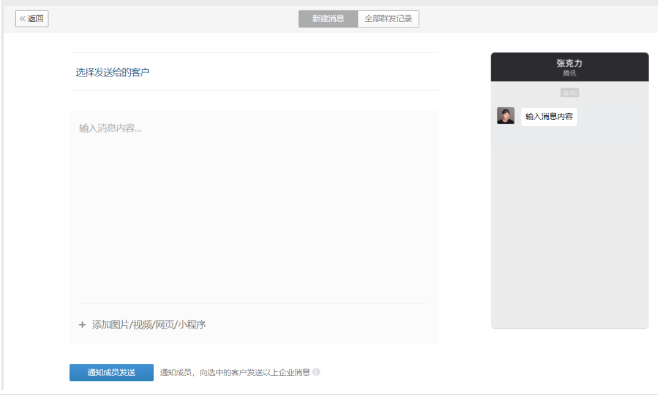This screenshot has width=658, height=398.
Task: Click the double-chevron arrow inside 返回
Action: [23, 18]
